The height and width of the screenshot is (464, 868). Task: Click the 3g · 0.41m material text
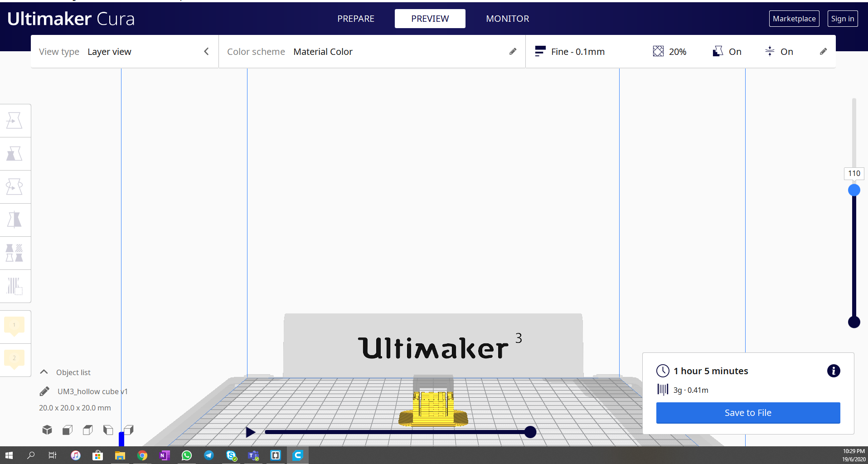coord(691,390)
